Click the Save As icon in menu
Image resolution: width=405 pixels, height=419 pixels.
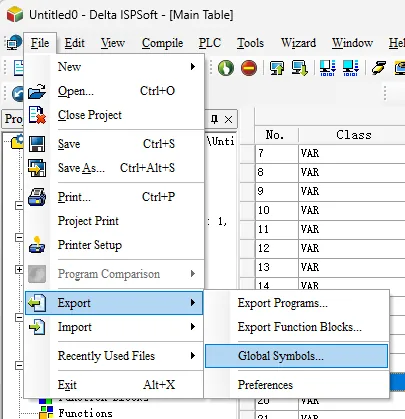37,168
